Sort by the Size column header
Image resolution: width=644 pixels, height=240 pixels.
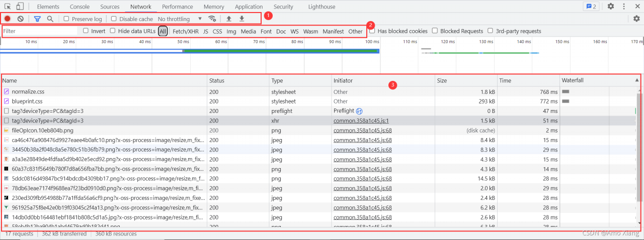466,80
